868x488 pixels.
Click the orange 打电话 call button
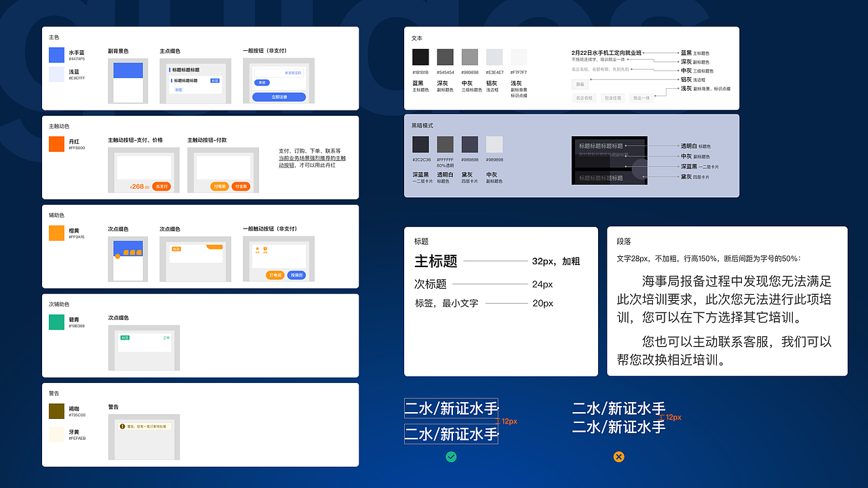click(x=275, y=275)
